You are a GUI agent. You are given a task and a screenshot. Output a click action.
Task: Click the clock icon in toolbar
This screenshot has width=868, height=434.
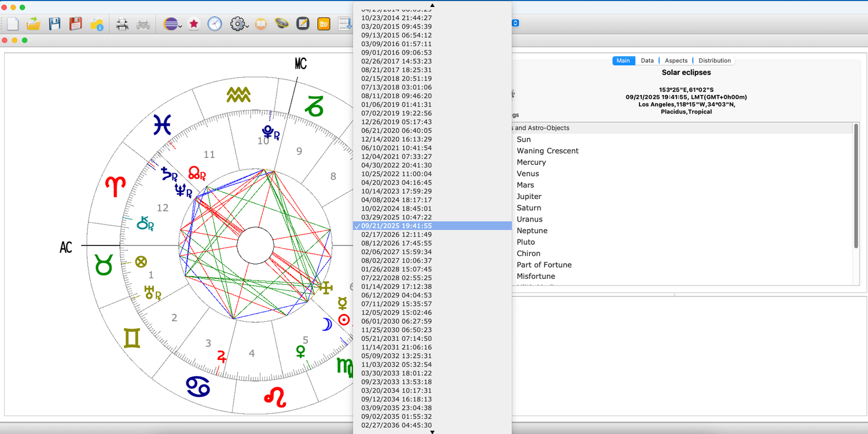tap(215, 24)
